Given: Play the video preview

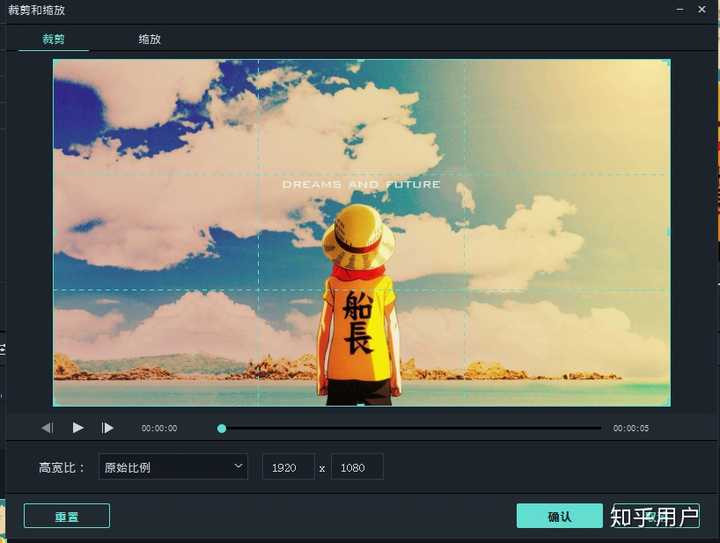Looking at the screenshot, I should point(78,428).
